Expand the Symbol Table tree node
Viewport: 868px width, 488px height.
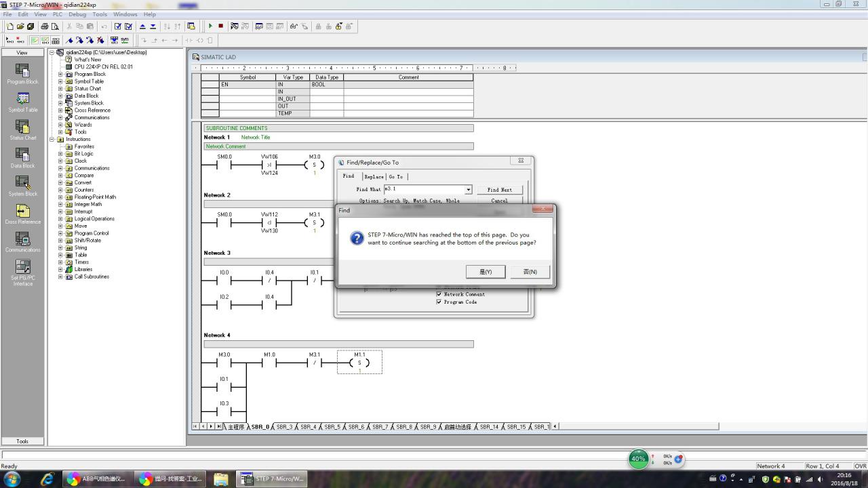pyautogui.click(x=60, y=81)
